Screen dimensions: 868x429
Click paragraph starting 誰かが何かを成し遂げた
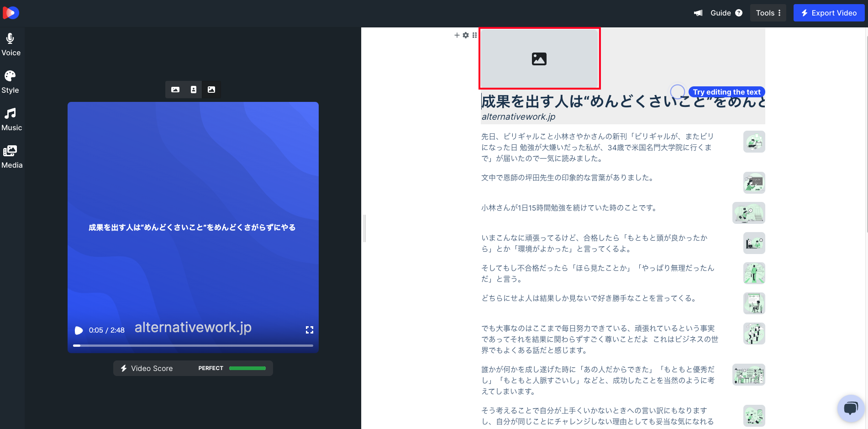598,381
